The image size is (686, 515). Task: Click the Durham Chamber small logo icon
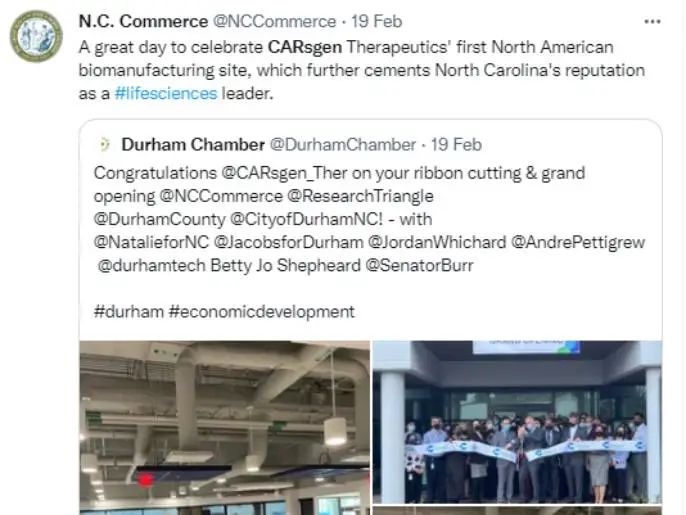point(104,144)
